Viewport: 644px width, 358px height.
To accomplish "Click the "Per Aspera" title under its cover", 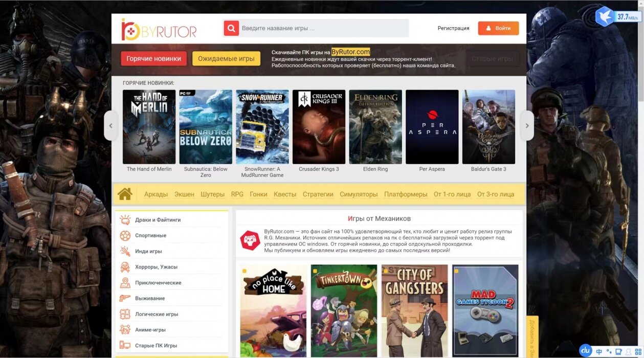I will pos(432,169).
